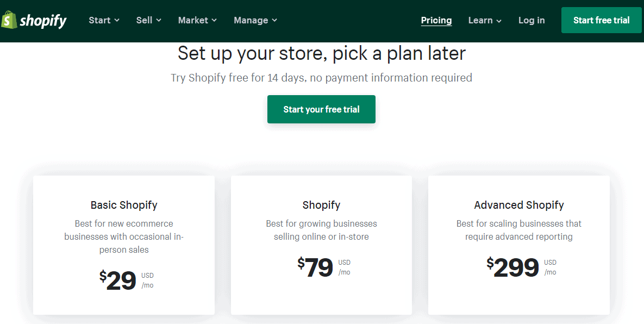Click the Start your free trial button
The width and height of the screenshot is (644, 324).
[321, 109]
